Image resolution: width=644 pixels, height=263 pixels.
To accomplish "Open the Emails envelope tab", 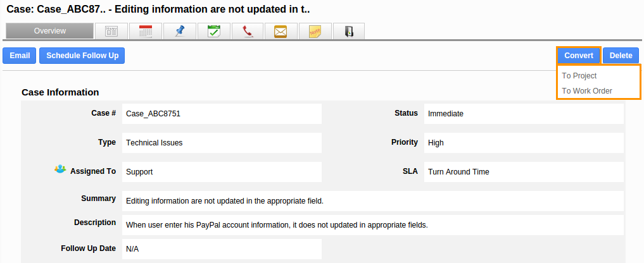I will 281,31.
